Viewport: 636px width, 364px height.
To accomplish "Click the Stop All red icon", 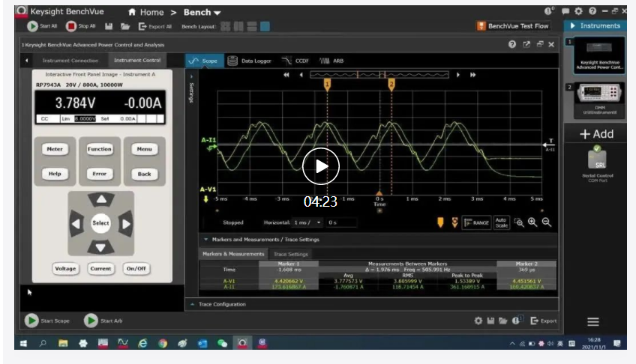I will [71, 26].
